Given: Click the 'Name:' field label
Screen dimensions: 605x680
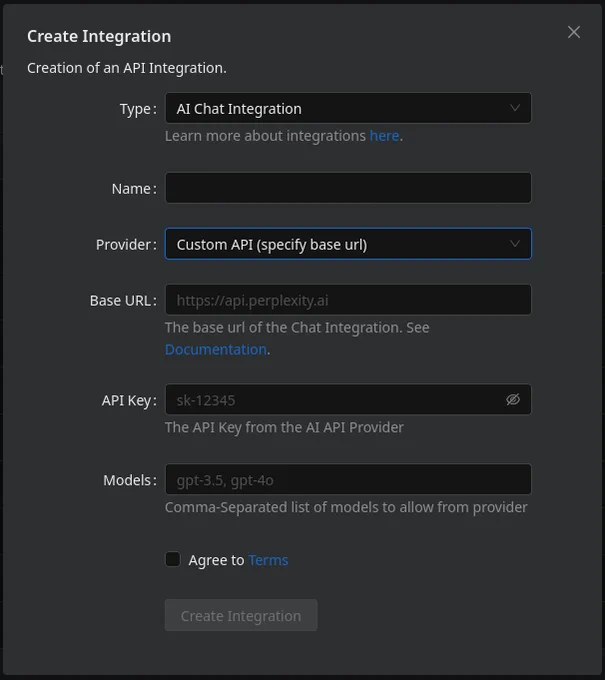Looking at the screenshot, I should [x=134, y=189].
